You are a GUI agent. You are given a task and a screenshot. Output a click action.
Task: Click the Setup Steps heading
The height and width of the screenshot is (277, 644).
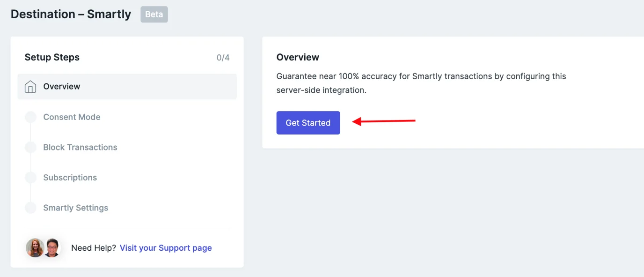click(52, 57)
